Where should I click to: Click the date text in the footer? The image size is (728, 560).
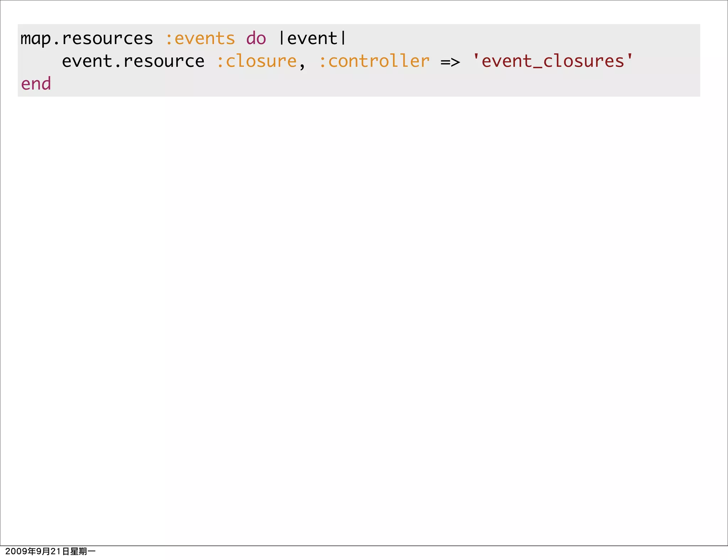click(50, 551)
